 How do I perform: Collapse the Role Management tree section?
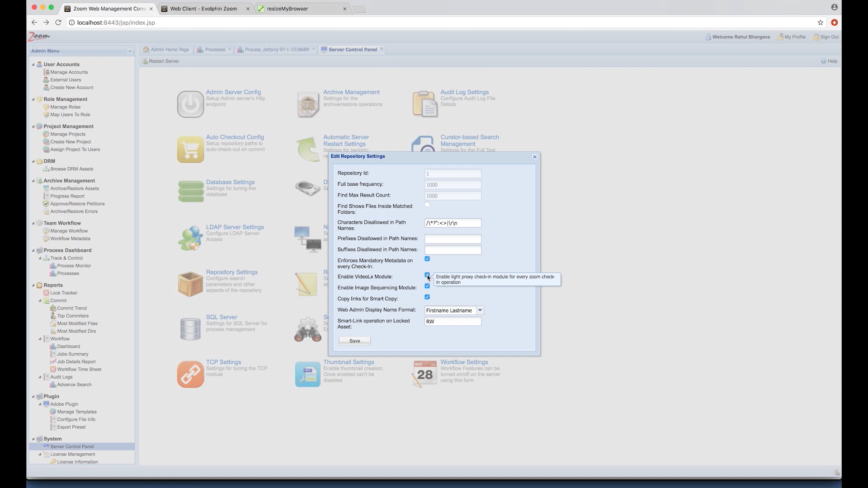[x=33, y=99]
